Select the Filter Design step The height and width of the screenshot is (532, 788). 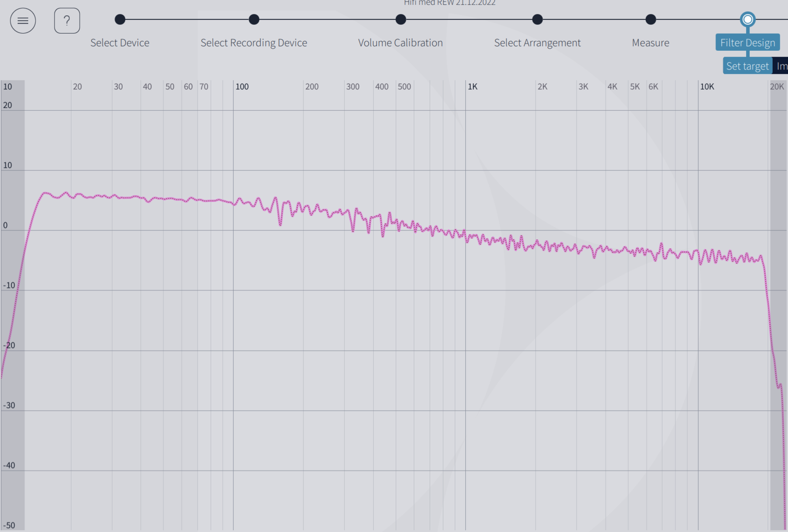748,42
